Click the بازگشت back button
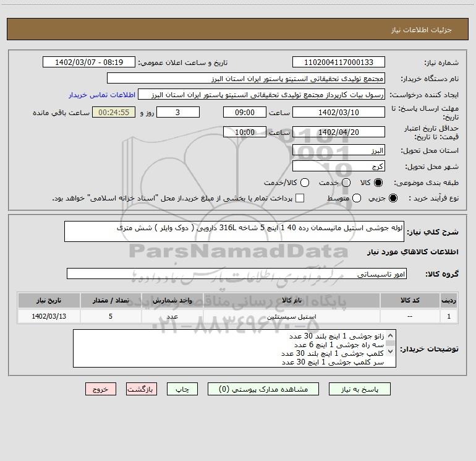The image size is (476, 461). [x=142, y=389]
